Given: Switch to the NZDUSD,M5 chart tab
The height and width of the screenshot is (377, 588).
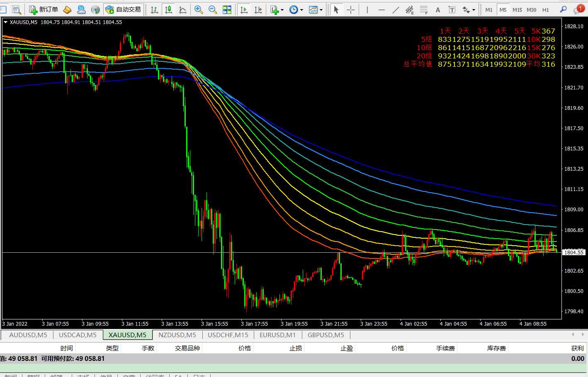Looking at the screenshot, I should point(177,335).
